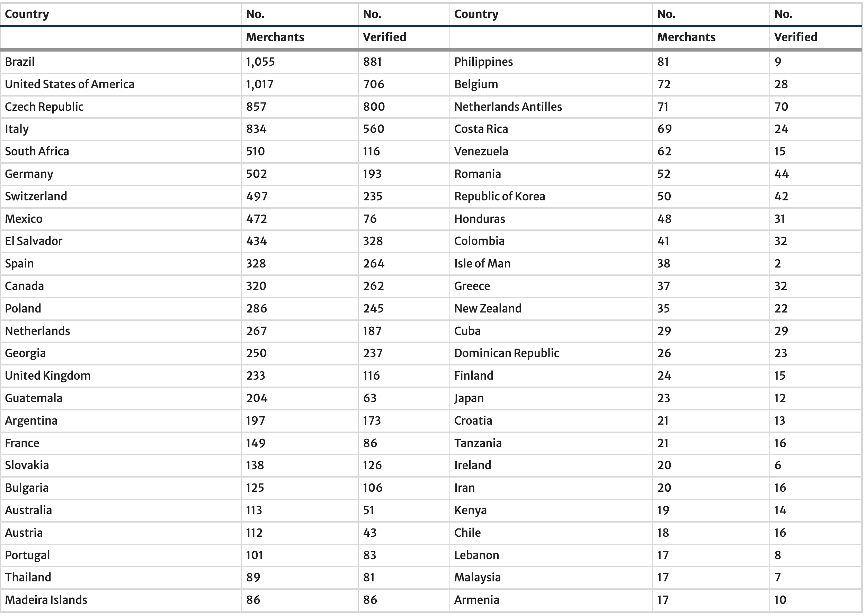Select the New Zealand country cell
Viewport: 865px width, 616px height.
click(488, 308)
